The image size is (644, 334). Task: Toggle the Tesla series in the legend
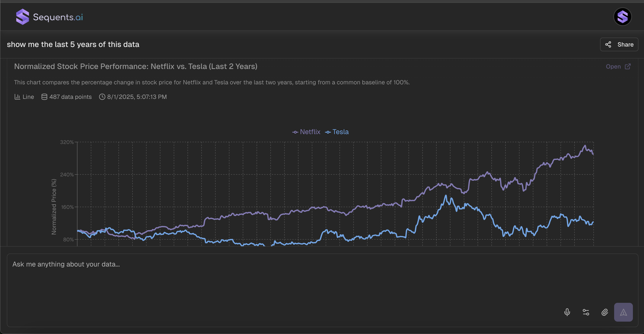click(337, 132)
